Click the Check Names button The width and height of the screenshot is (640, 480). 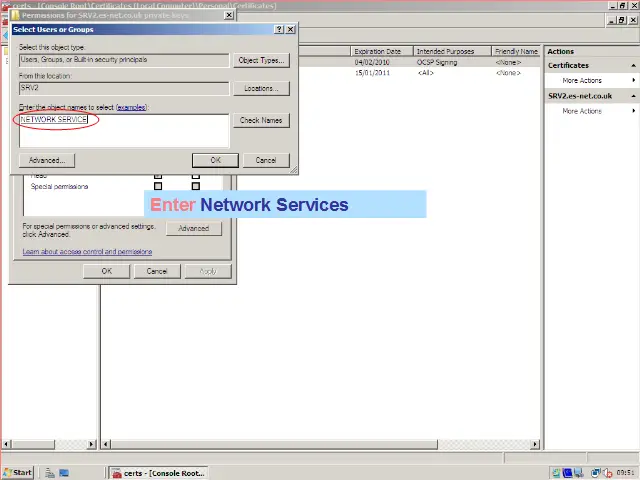(x=261, y=120)
